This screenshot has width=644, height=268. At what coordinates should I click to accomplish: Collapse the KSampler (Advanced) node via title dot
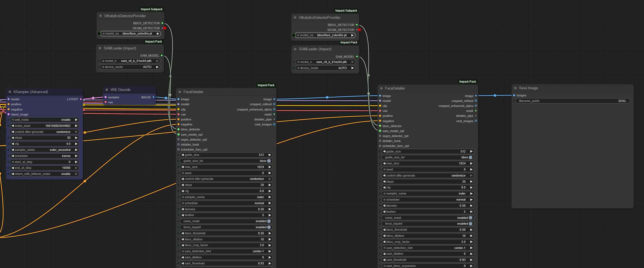pos(10,92)
